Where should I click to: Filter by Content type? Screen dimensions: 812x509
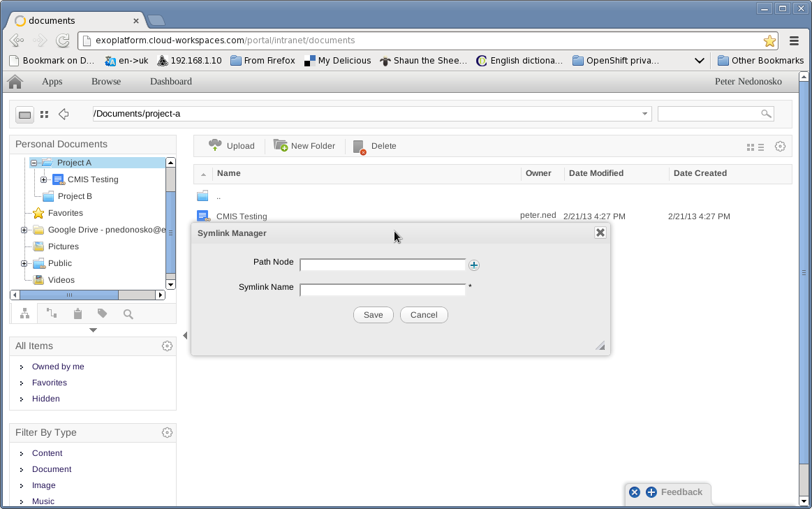pyautogui.click(x=47, y=453)
